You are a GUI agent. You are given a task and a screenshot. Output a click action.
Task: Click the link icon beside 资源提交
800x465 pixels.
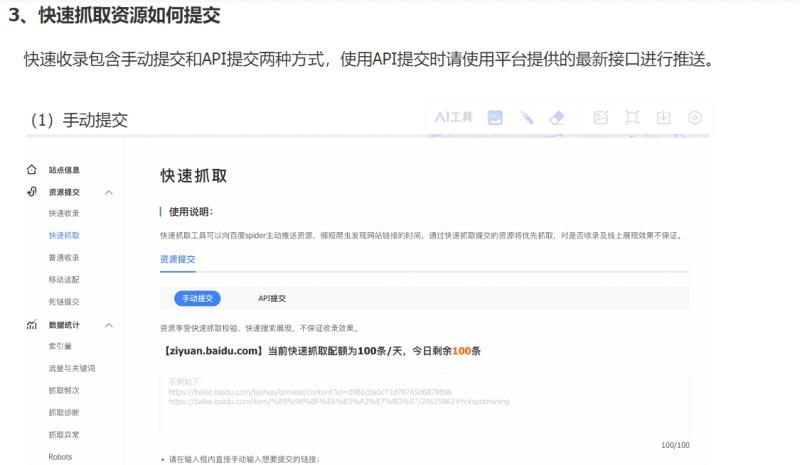pos(32,192)
